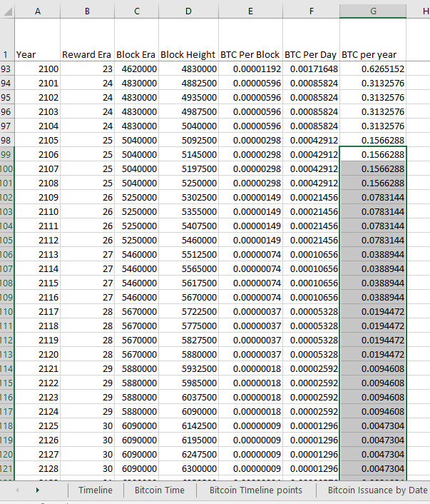Screen dimensions: 430x504
Task: Select block height cell 5145000
Action: click(188, 155)
